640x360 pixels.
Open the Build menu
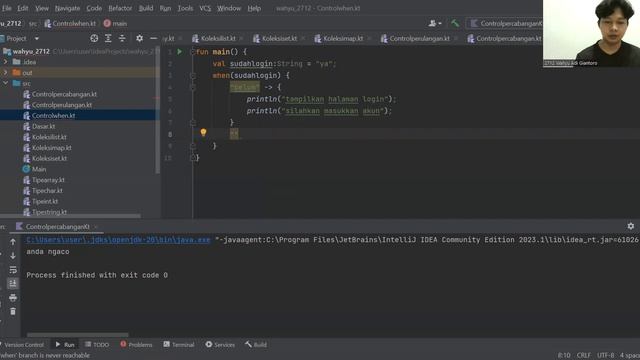pos(146,8)
